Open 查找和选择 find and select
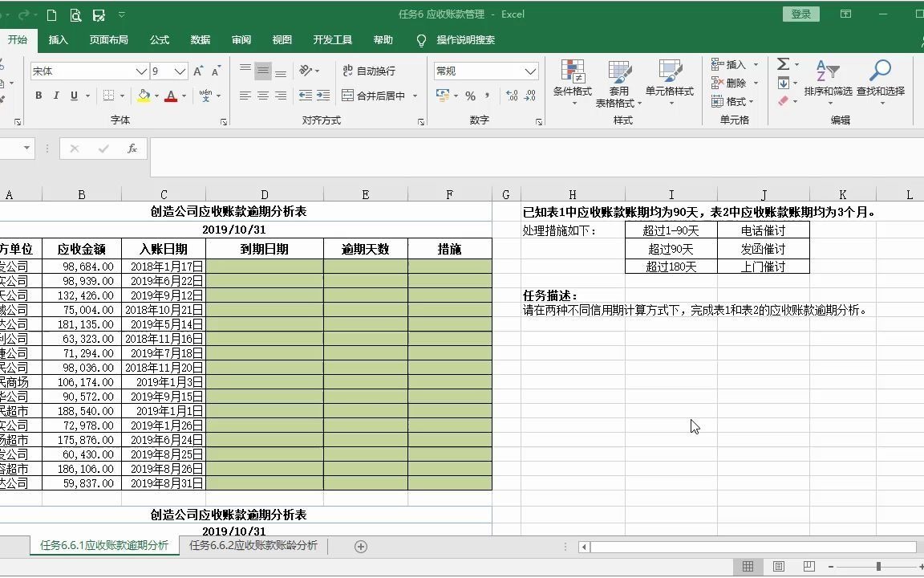The width and height of the screenshot is (924, 578). pos(881,83)
